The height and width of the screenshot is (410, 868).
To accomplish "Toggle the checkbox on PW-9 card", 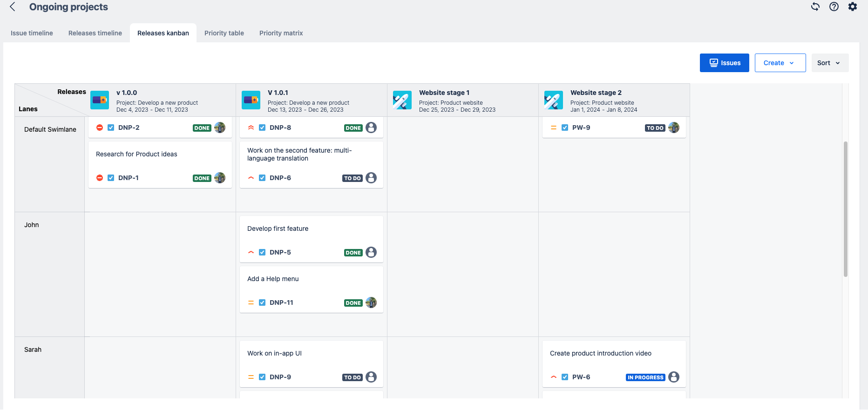I will [565, 128].
